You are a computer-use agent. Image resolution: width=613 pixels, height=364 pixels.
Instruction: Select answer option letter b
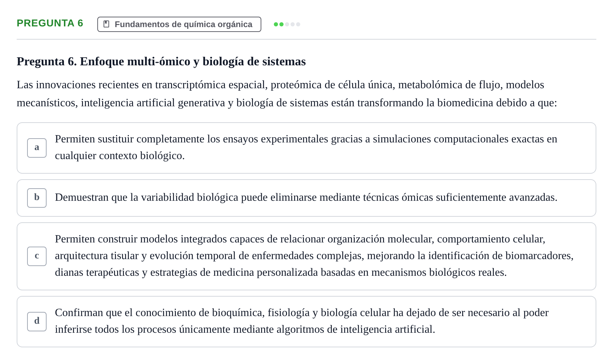pos(37,198)
